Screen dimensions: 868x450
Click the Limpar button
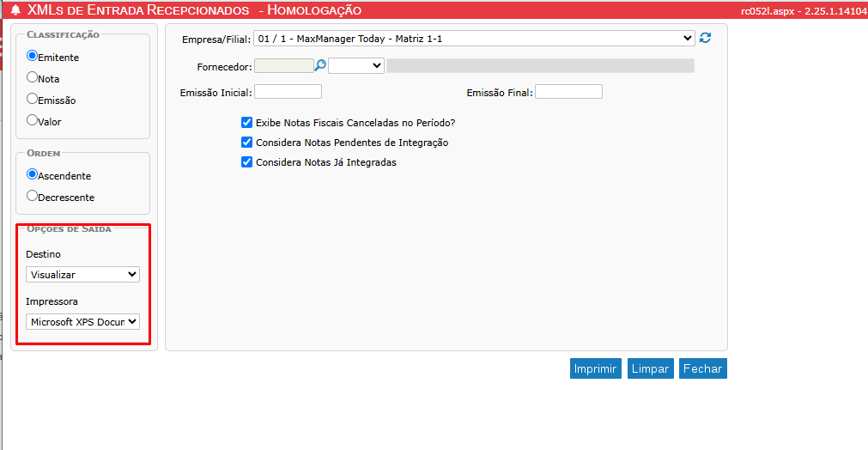coord(650,368)
